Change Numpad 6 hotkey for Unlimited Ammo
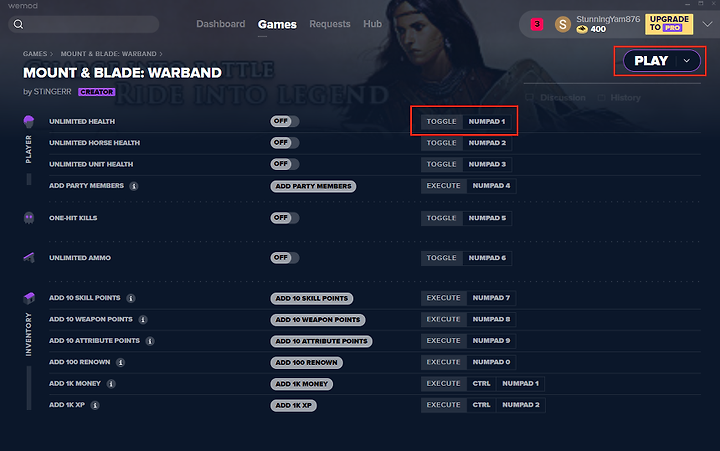 point(487,258)
